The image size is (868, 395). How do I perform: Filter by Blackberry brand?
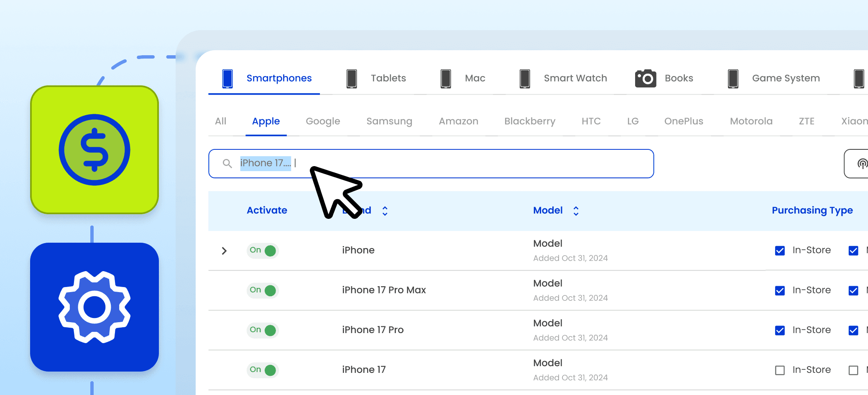click(530, 121)
